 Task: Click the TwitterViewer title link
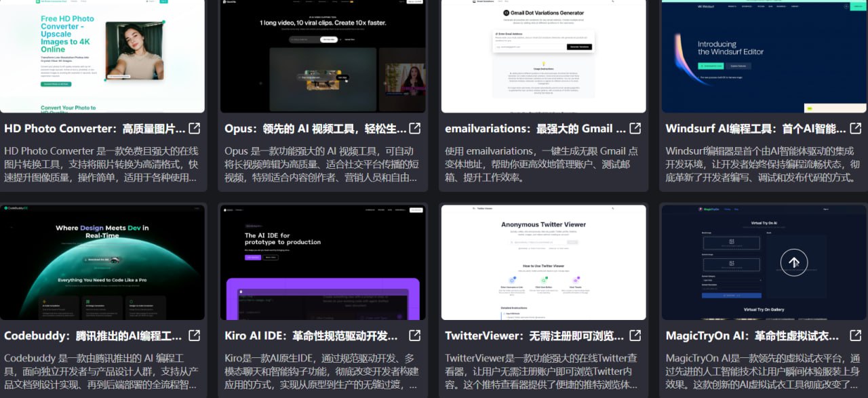click(534, 336)
